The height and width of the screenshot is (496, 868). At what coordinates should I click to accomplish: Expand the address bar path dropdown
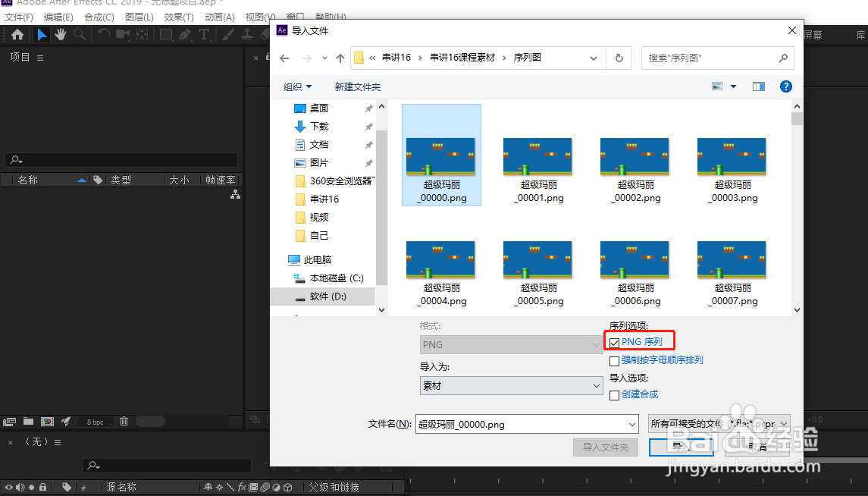click(x=594, y=58)
